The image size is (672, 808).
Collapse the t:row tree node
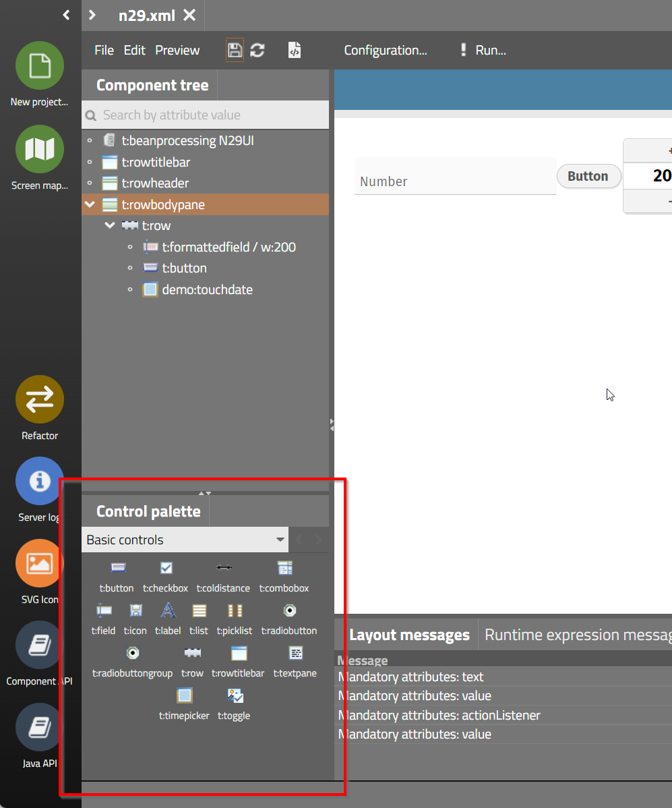click(x=111, y=225)
